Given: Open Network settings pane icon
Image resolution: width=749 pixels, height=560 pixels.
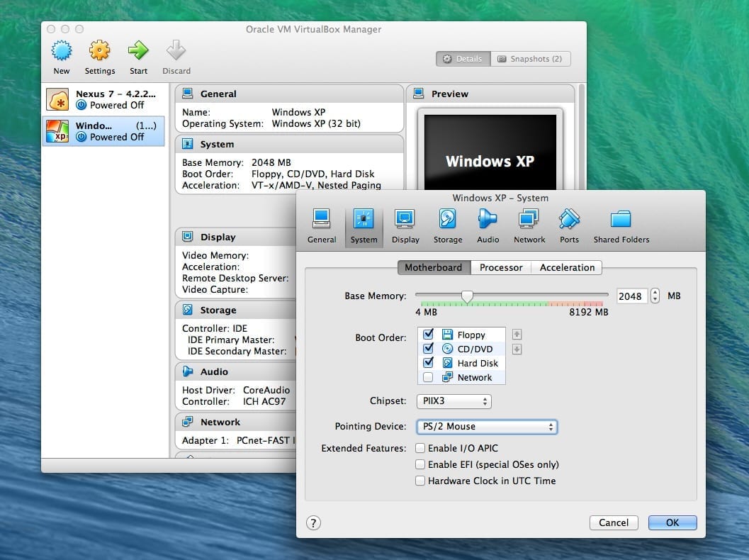Looking at the screenshot, I should coord(529,219).
